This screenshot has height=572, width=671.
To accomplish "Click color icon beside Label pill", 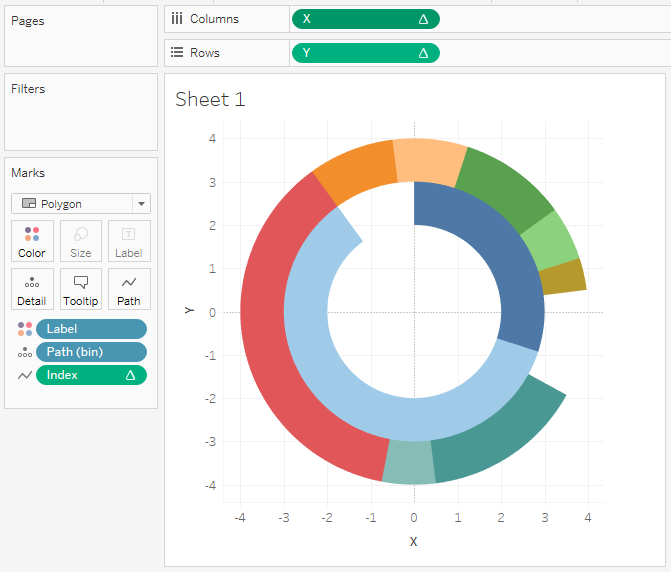I will click(x=25, y=329).
